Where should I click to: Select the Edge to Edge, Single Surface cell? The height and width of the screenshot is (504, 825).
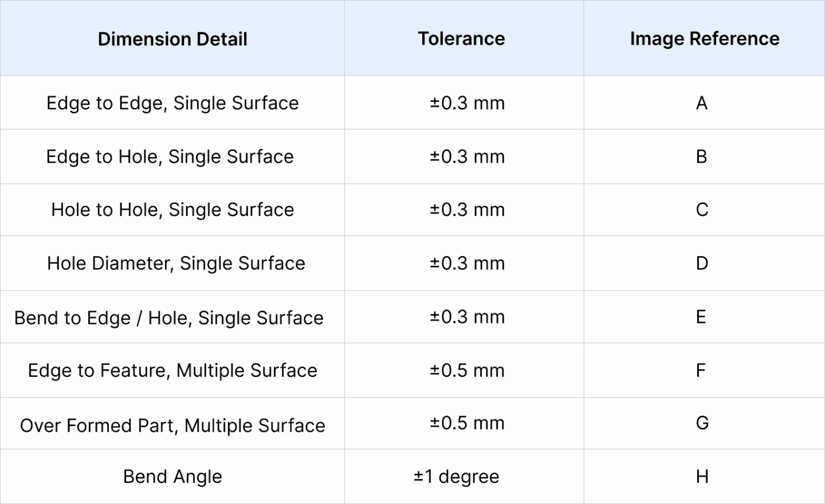(172, 103)
